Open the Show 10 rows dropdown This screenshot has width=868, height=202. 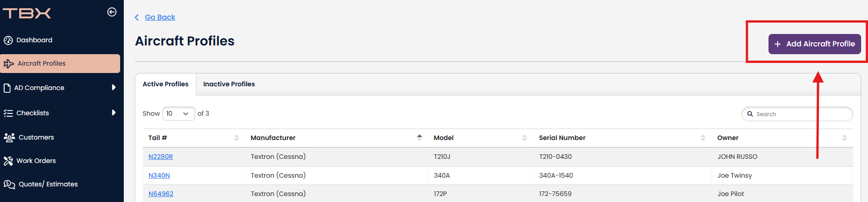178,113
